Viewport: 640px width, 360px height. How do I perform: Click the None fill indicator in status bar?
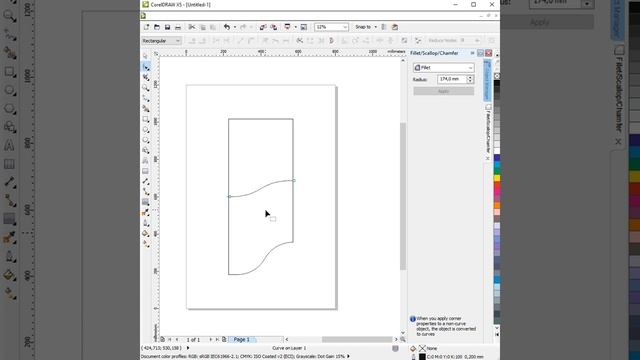(422, 348)
